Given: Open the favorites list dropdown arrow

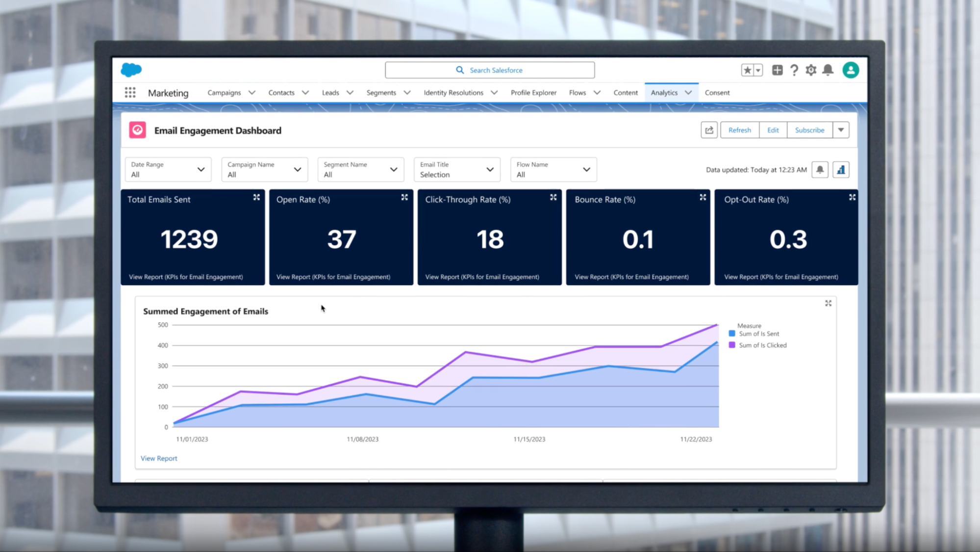Looking at the screenshot, I should (x=758, y=70).
